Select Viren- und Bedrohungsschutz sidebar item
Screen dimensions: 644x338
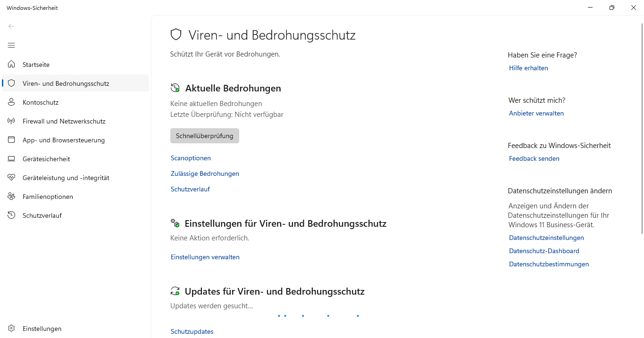[x=66, y=83]
